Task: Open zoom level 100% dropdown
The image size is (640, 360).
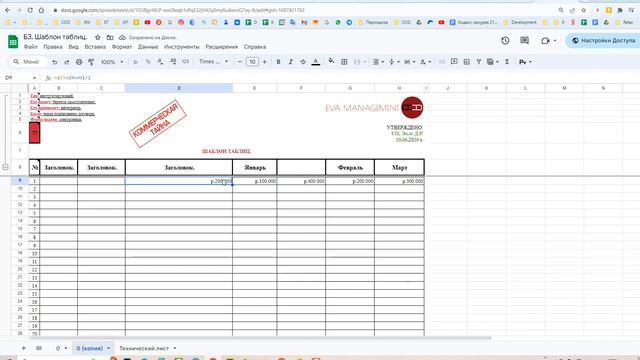Action: (112, 62)
